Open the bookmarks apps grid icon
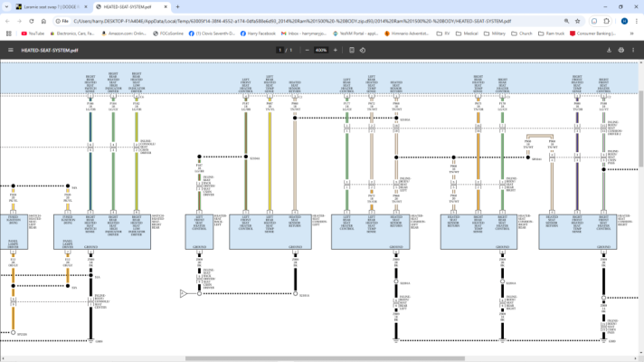Screen dimensions: 644x362 click(9, 33)
